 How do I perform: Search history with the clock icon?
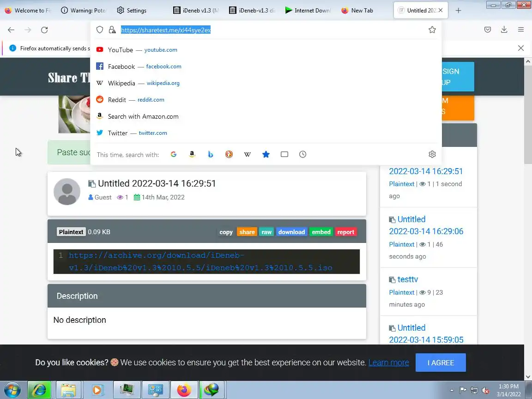[x=302, y=154]
